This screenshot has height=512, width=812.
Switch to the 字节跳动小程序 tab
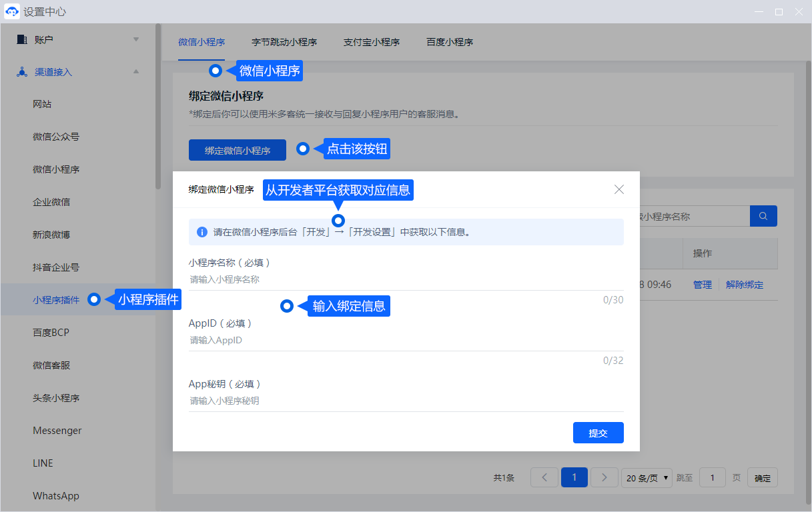pos(284,42)
